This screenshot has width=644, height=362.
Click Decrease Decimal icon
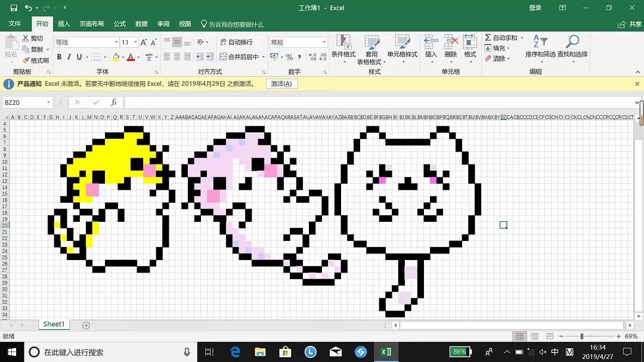coord(323,57)
